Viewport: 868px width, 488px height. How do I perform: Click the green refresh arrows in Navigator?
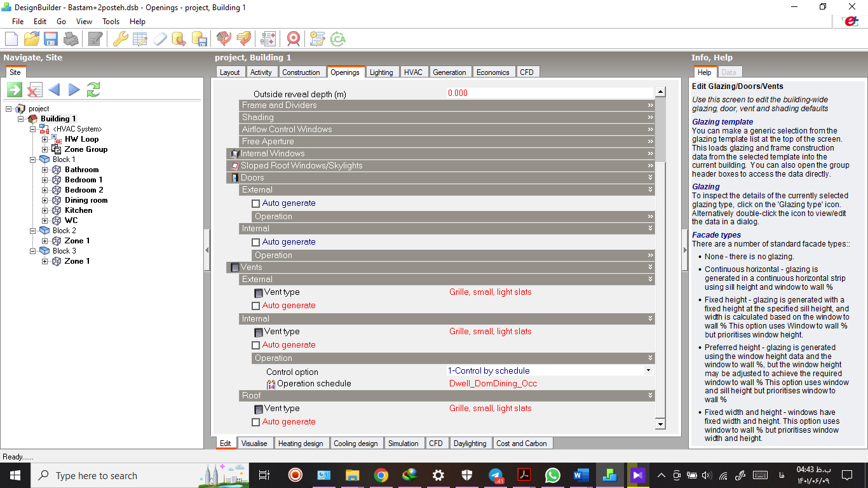click(x=93, y=90)
